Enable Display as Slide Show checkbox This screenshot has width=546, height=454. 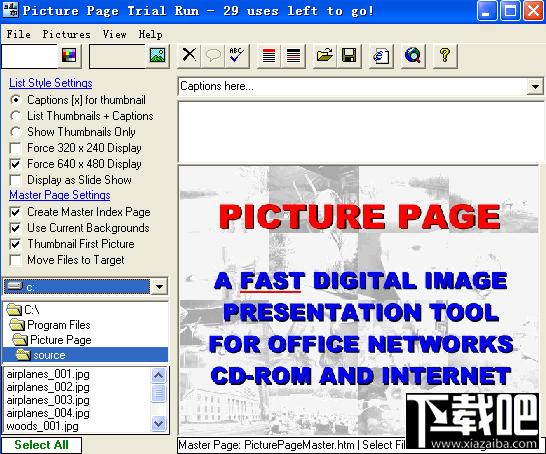pos(15,180)
